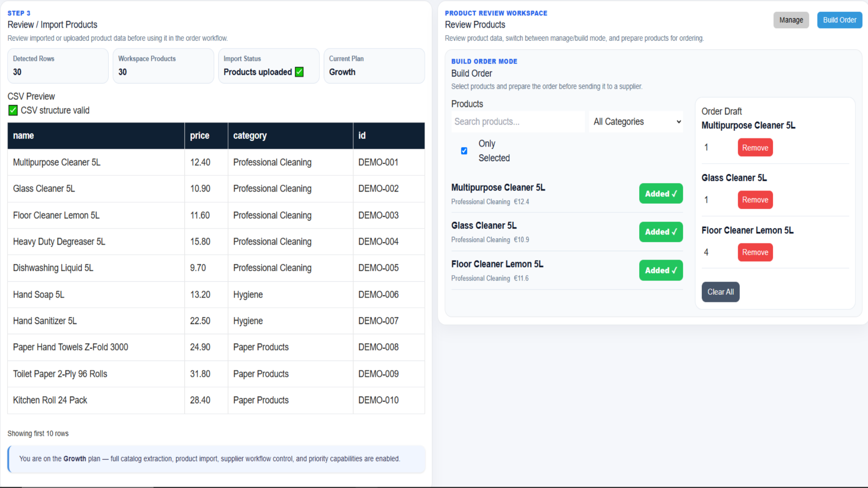This screenshot has height=488, width=868.
Task: Click the Clear All button
Action: pos(720,292)
